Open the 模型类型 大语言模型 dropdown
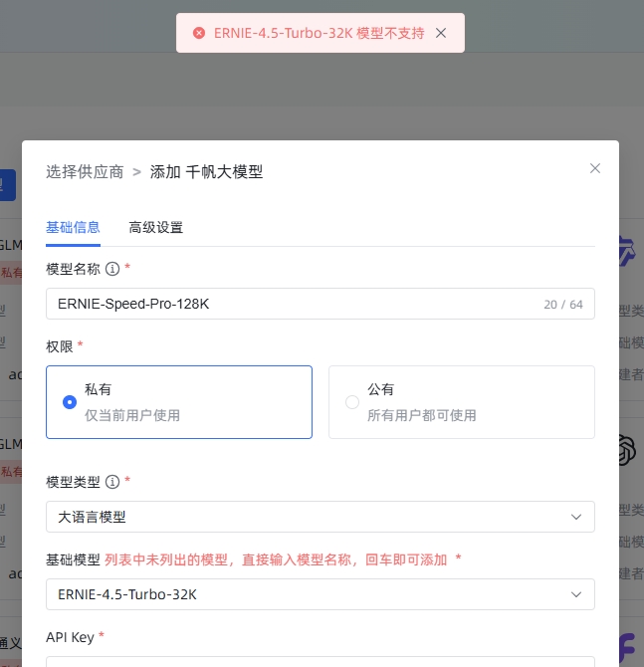Viewport: 644px width, 667px height. click(x=320, y=517)
